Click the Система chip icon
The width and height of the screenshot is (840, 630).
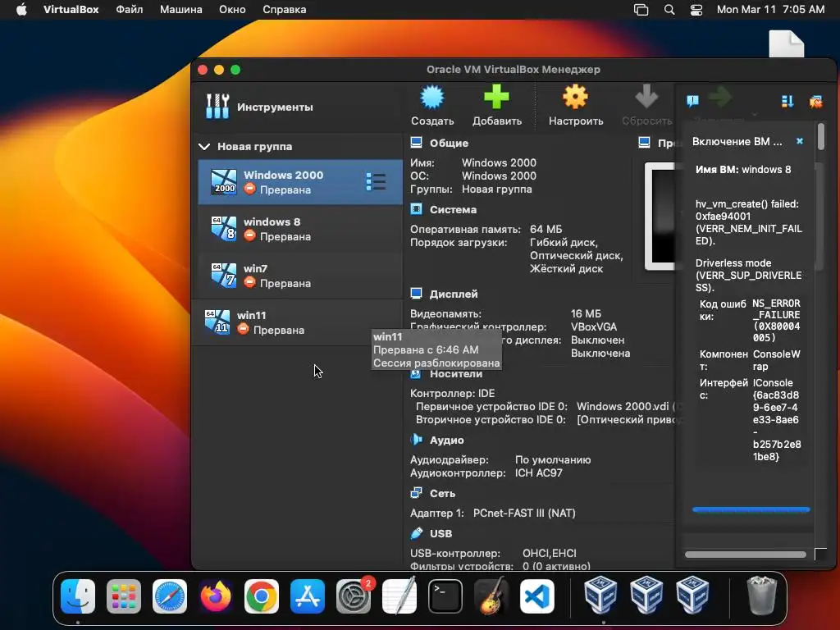(416, 209)
